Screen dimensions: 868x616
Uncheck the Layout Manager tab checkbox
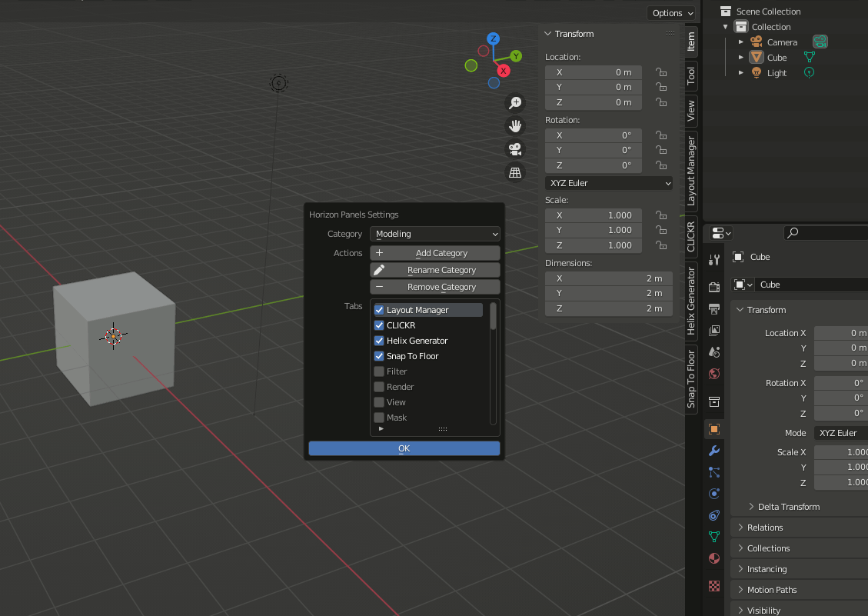click(x=379, y=310)
